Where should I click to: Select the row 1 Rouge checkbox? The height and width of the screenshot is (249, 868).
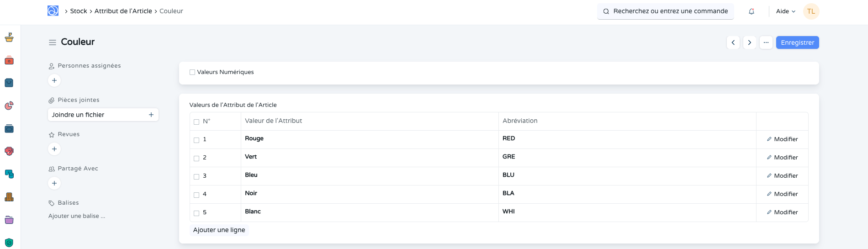click(196, 140)
